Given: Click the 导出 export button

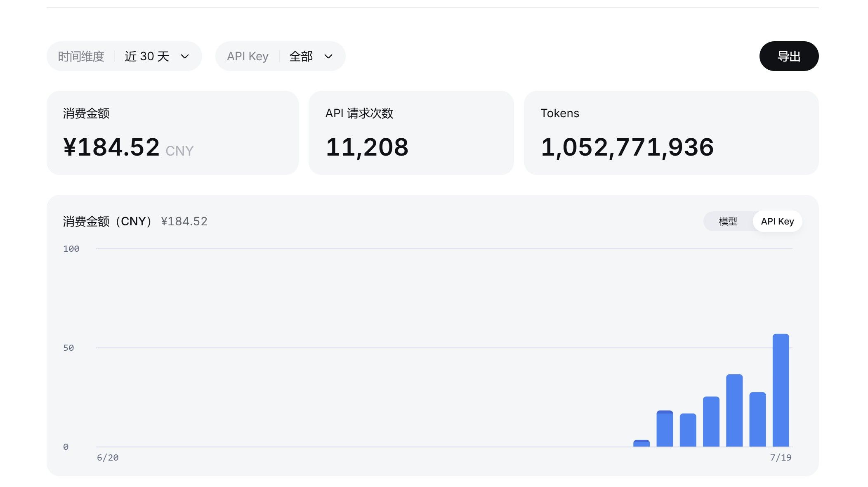Looking at the screenshot, I should point(789,56).
